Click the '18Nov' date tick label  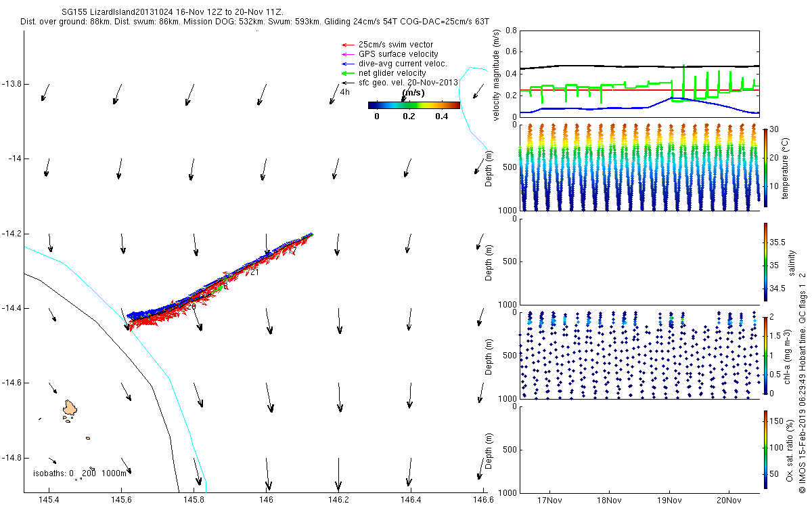click(x=609, y=502)
